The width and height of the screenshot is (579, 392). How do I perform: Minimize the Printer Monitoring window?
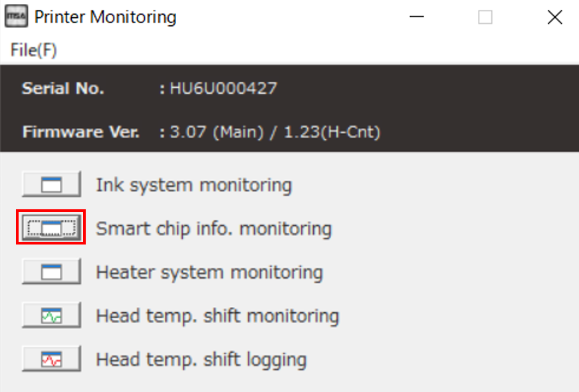[417, 18]
